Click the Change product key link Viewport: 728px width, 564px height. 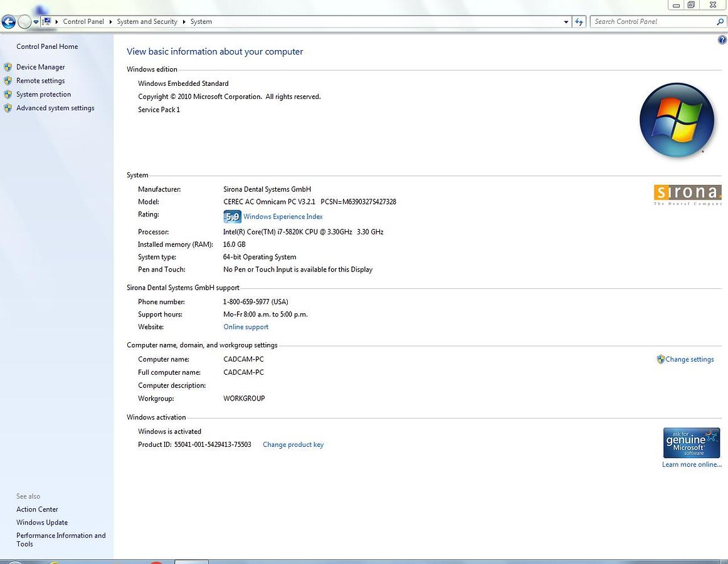click(x=293, y=444)
